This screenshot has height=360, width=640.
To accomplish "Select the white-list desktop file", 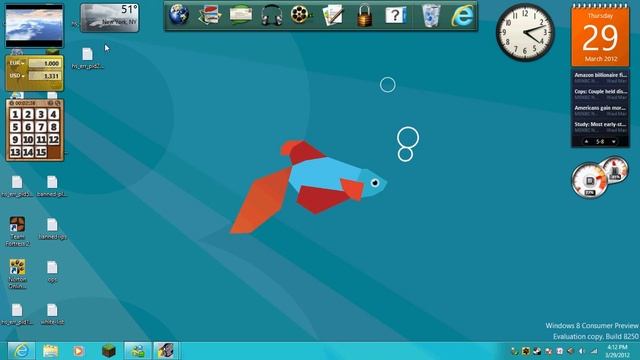I will (52, 314).
